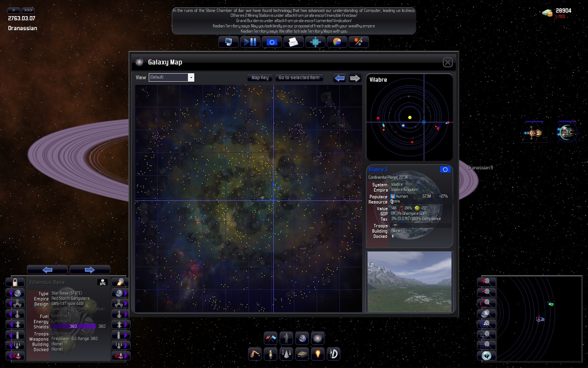Open the research lightbulb icon
Image resolution: width=588 pixels, height=368 pixels.
coord(317,354)
